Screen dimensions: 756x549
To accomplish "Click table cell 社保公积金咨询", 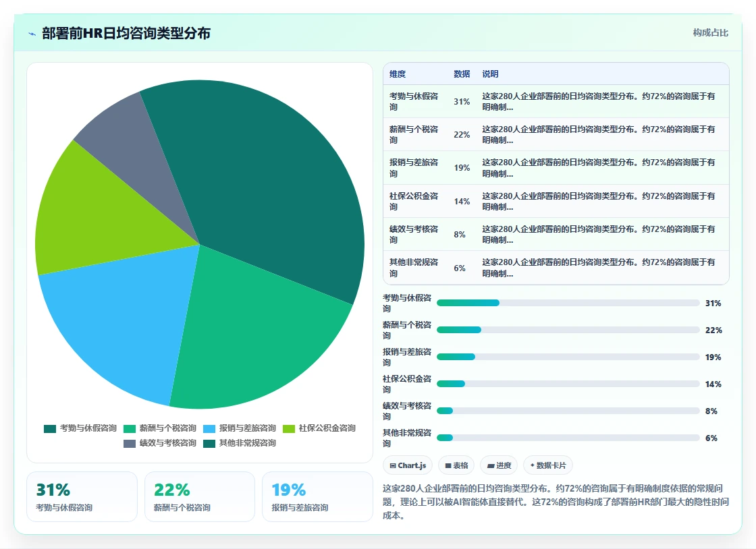I will tap(414, 201).
